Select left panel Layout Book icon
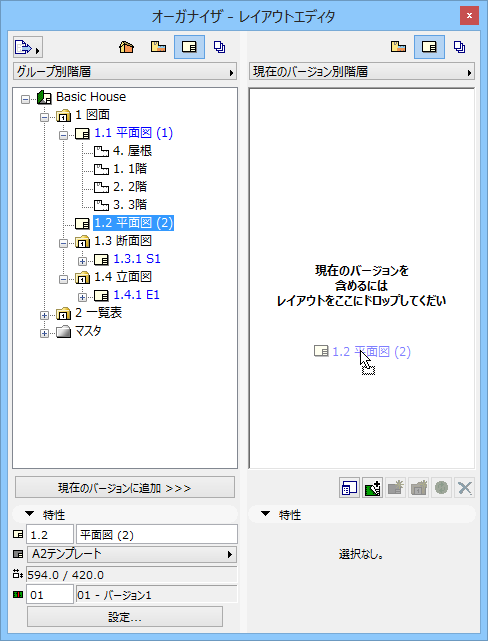 [x=189, y=47]
